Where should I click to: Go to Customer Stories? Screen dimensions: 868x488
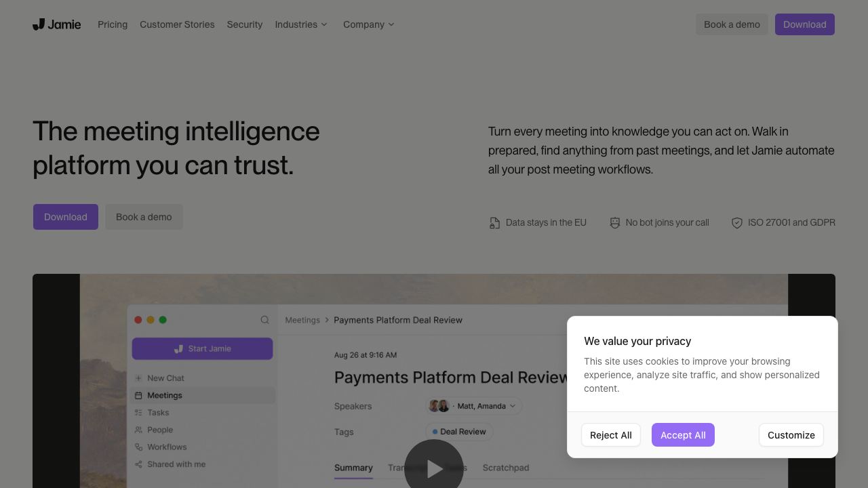point(177,24)
